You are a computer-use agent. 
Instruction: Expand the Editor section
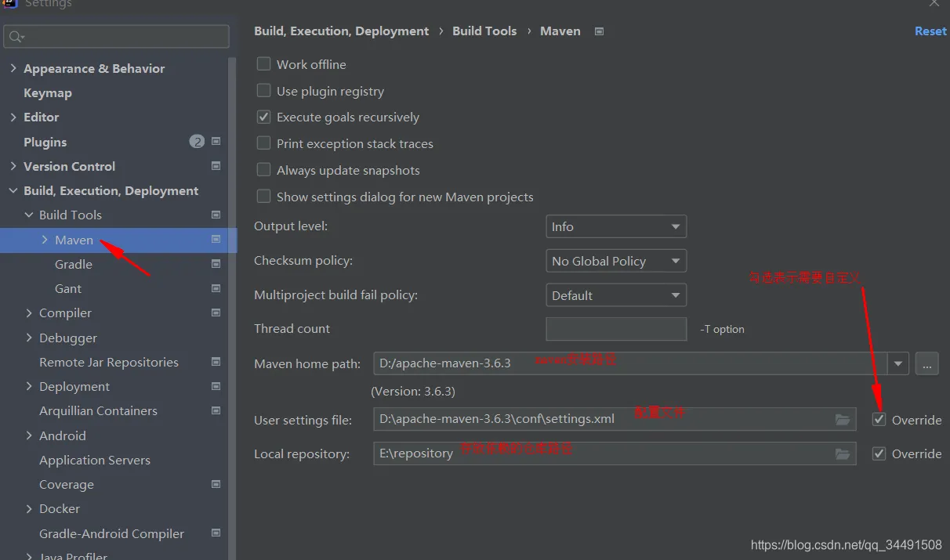point(13,117)
